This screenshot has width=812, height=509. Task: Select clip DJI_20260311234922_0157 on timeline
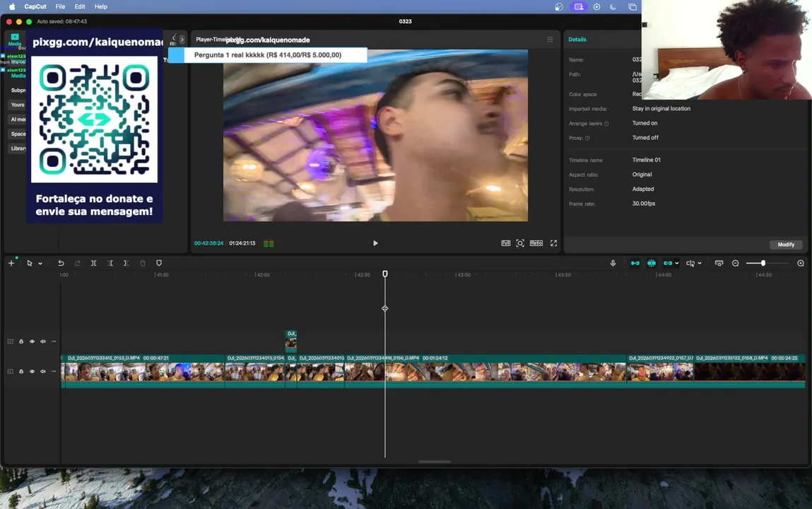[660, 370]
